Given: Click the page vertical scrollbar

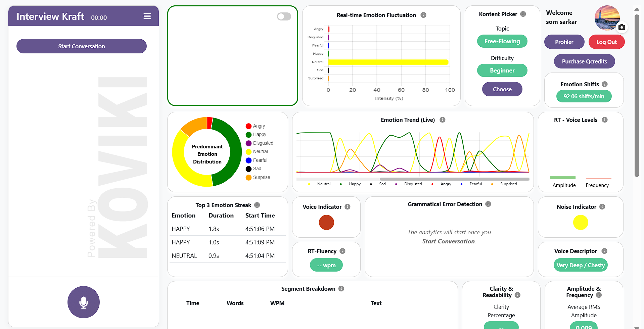Looking at the screenshot, I should [637, 94].
